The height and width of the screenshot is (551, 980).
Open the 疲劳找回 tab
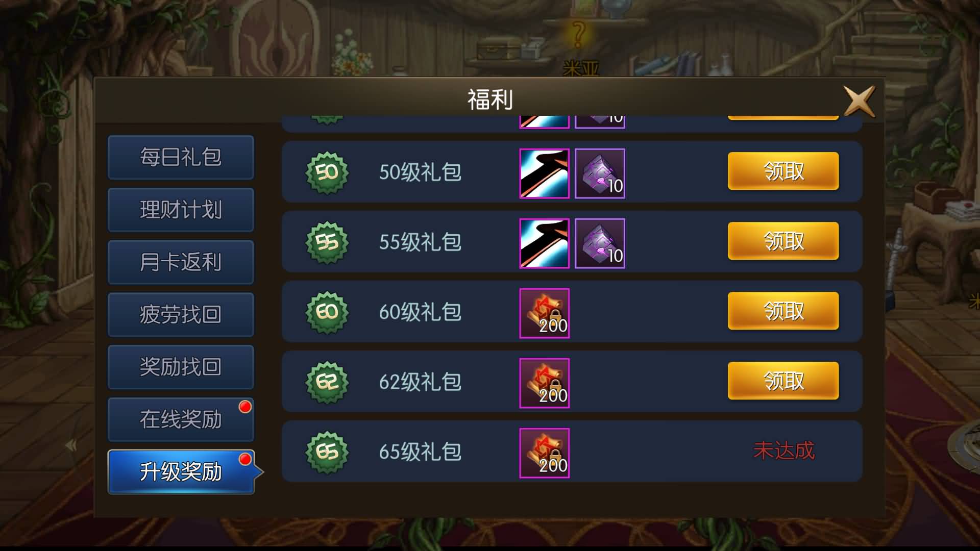coord(181,314)
